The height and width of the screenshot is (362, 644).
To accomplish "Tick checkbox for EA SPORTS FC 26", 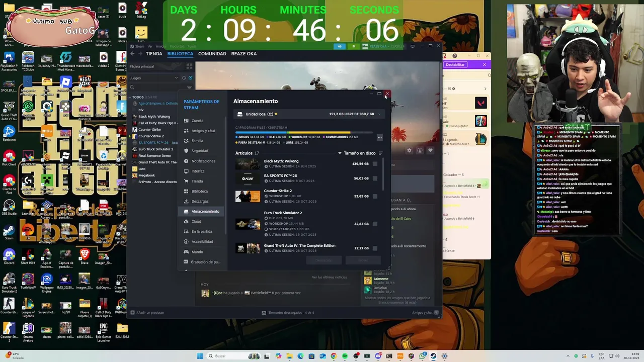I will click(x=375, y=178).
